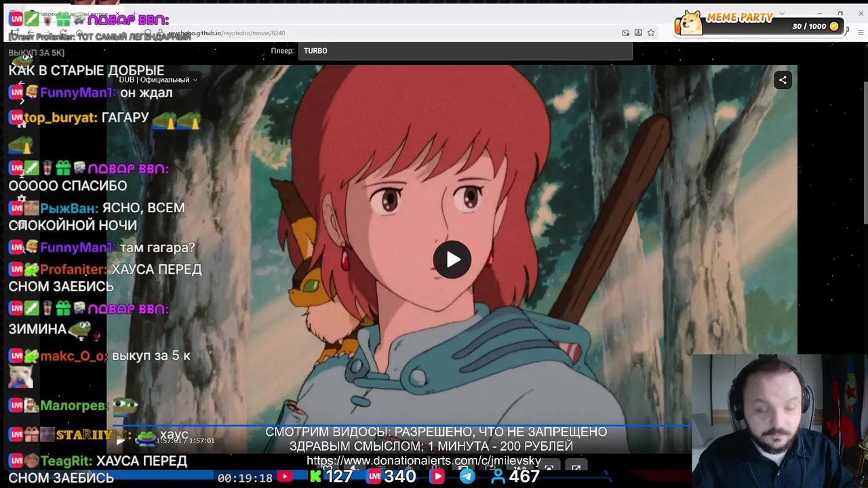Click the sidebar forward chevron icon

(x=22, y=101)
